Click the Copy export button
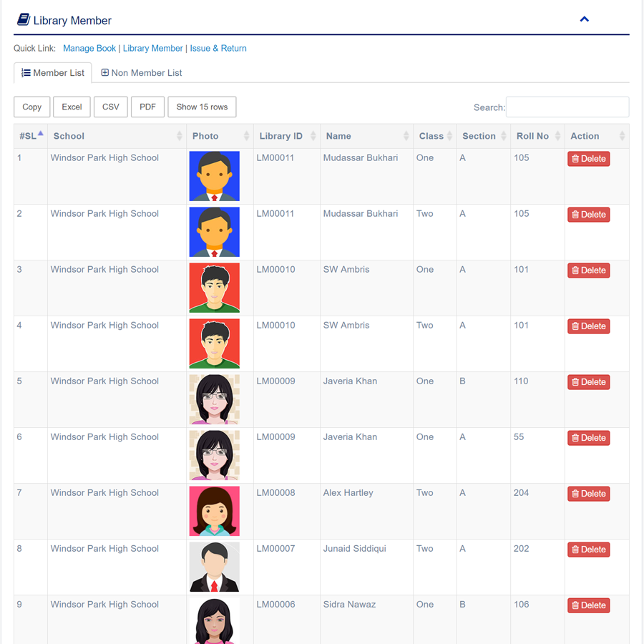This screenshot has width=644, height=644. pyautogui.click(x=32, y=107)
